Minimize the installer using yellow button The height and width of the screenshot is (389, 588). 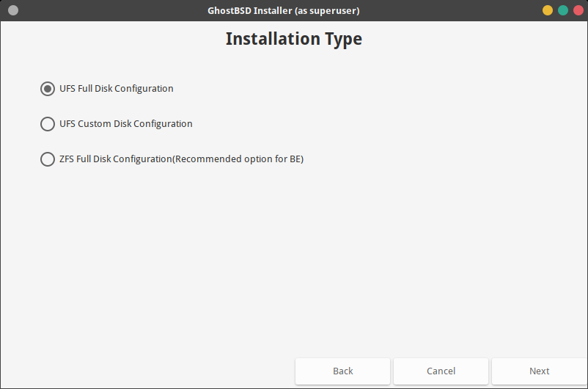point(548,10)
